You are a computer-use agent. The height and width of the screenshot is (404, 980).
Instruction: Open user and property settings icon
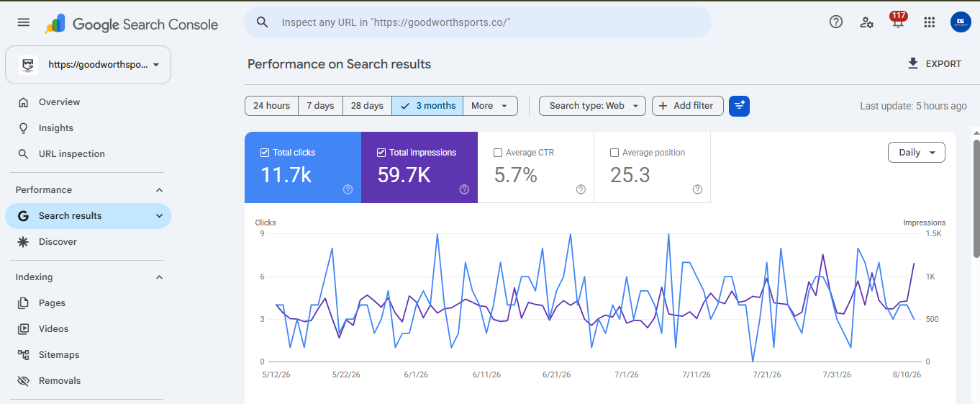867,22
